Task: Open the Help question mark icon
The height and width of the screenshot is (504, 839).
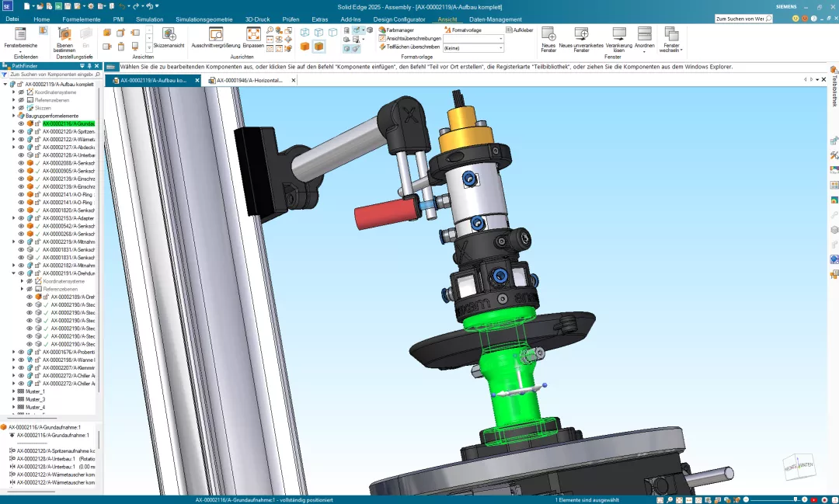Action: [814, 18]
